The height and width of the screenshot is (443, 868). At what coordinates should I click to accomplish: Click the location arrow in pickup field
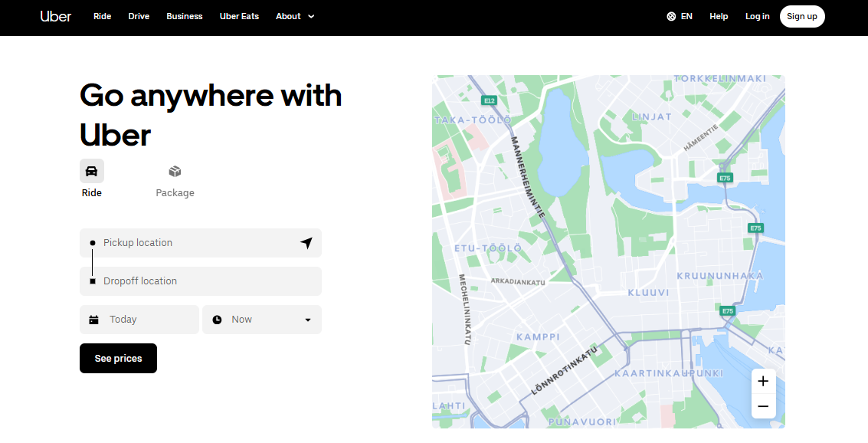click(306, 242)
